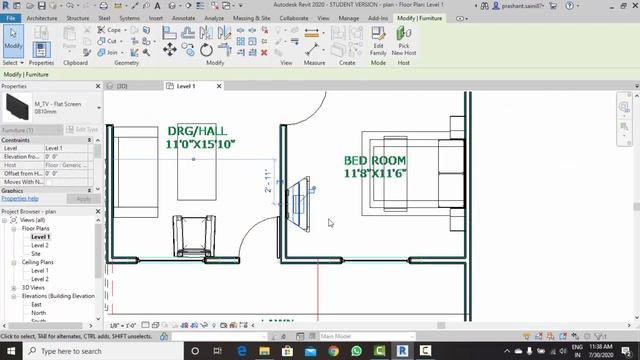Open the Revit application from taskbar

pos(402,351)
